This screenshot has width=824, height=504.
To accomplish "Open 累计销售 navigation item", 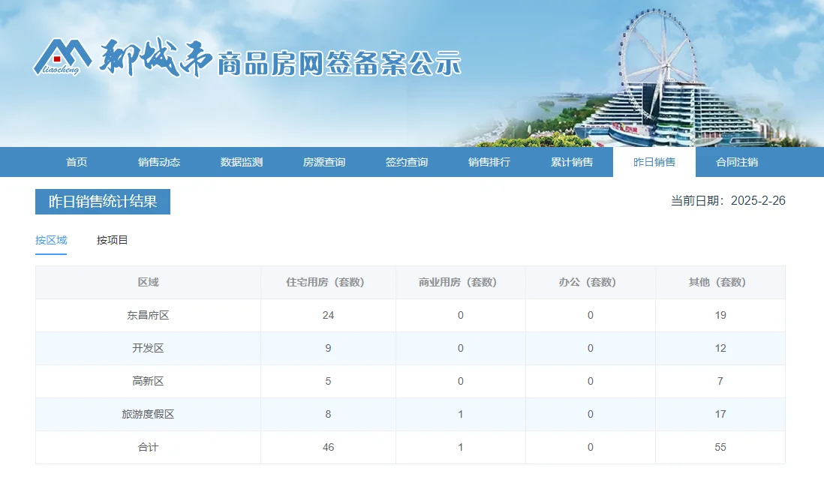I will [x=572, y=162].
